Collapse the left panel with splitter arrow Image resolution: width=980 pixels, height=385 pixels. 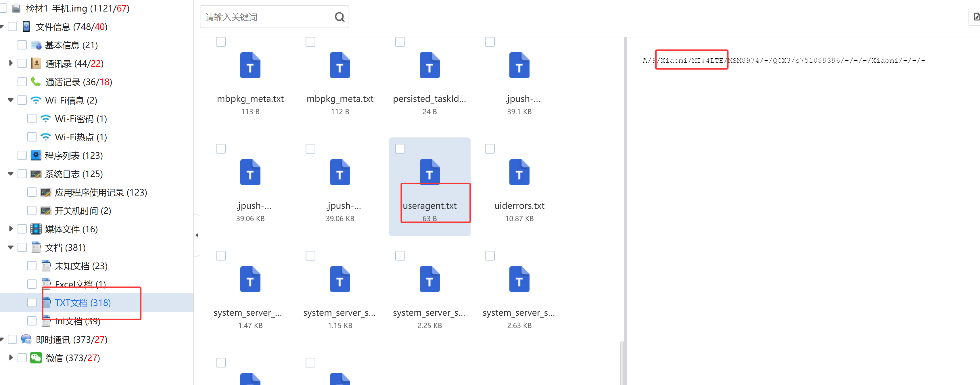197,235
